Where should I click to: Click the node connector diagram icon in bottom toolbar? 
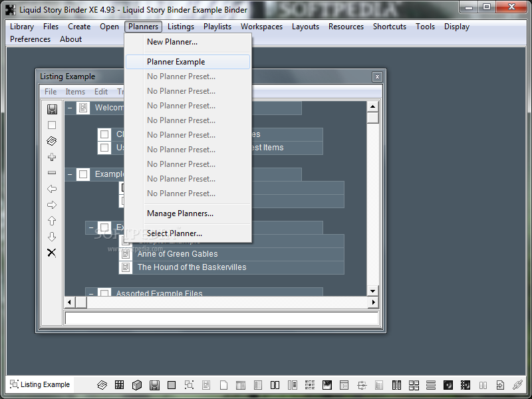(362, 385)
